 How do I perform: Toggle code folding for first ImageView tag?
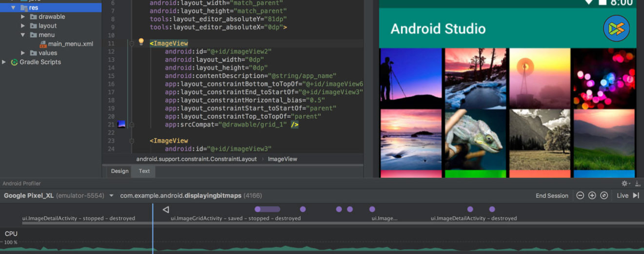point(131,43)
